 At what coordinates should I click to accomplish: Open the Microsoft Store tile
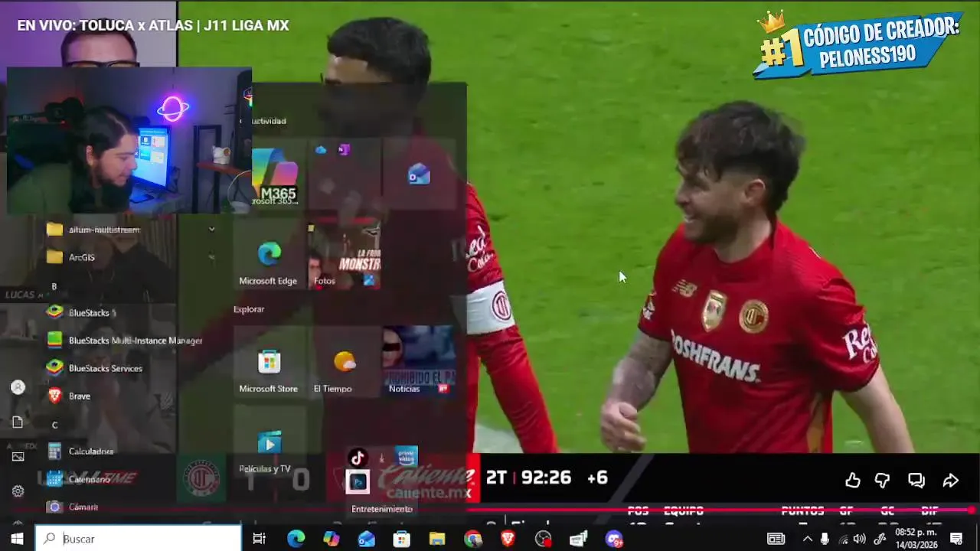tap(268, 362)
